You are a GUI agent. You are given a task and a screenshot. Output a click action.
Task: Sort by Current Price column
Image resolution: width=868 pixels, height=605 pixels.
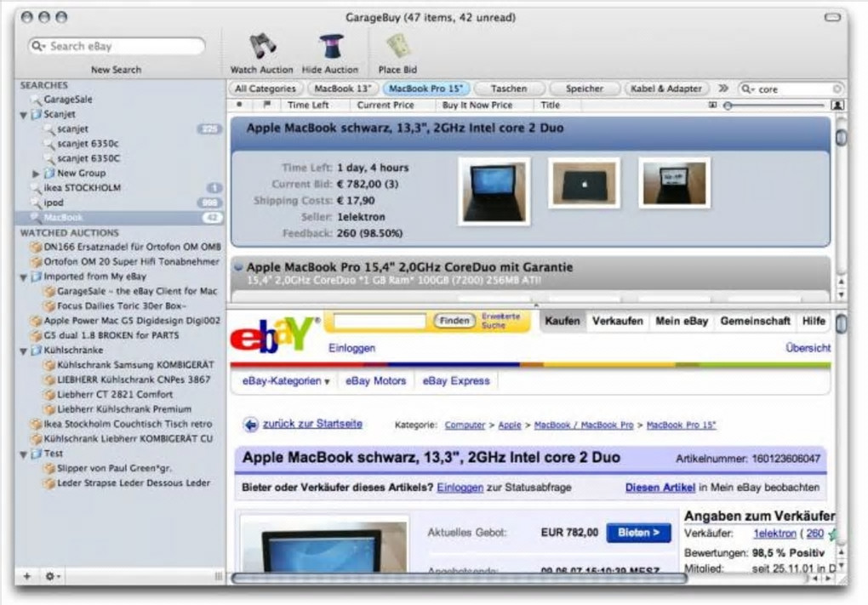coord(385,105)
